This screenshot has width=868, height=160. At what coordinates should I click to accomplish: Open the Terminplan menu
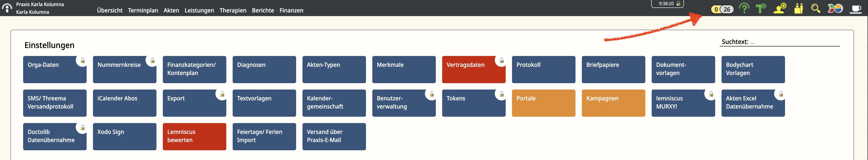(x=143, y=10)
